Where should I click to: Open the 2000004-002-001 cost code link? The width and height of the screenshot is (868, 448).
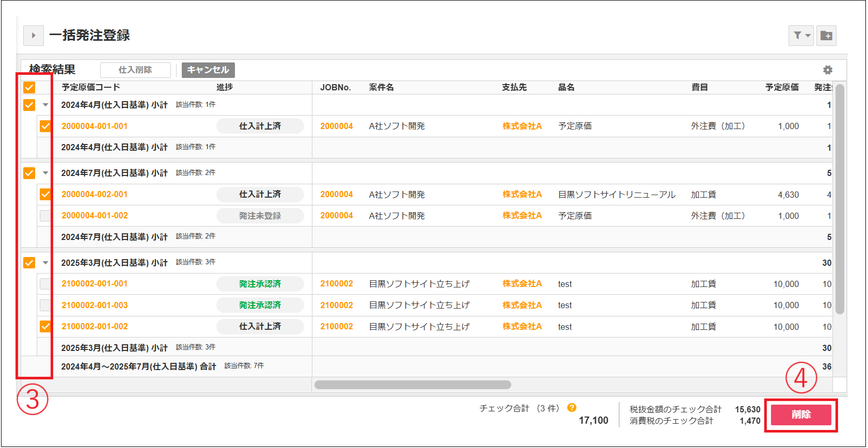(94, 195)
